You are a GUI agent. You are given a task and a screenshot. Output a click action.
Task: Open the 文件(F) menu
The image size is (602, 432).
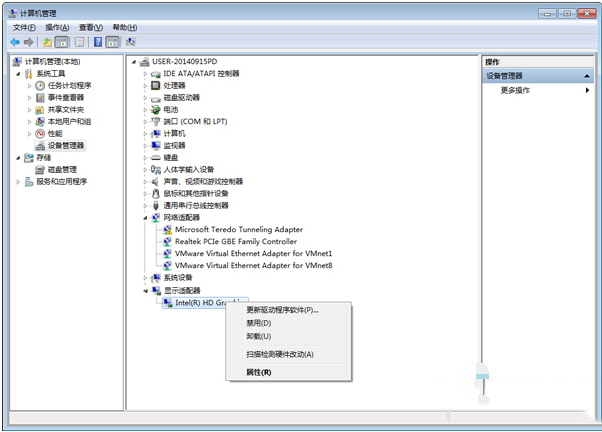(24, 28)
